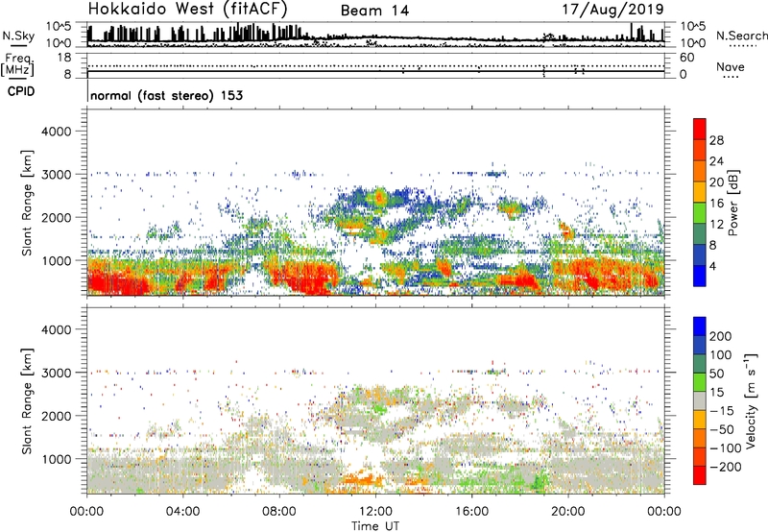This screenshot has height=532, width=768.
Task: Click the green velocity band of the colorbar
Action: click(700, 382)
